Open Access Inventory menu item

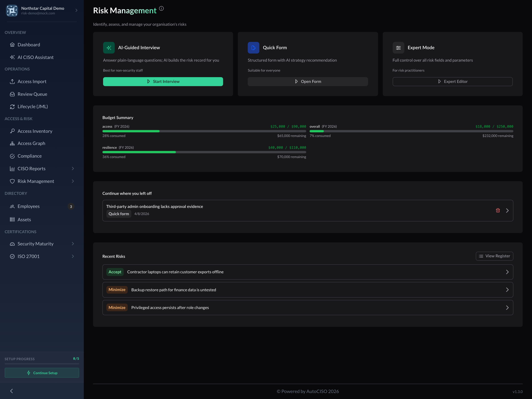tap(42, 131)
